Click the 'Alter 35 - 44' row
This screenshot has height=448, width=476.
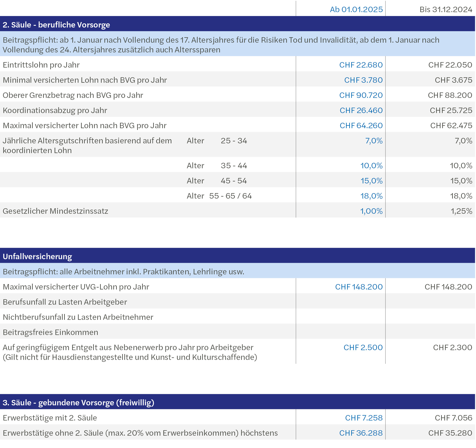coord(217,166)
